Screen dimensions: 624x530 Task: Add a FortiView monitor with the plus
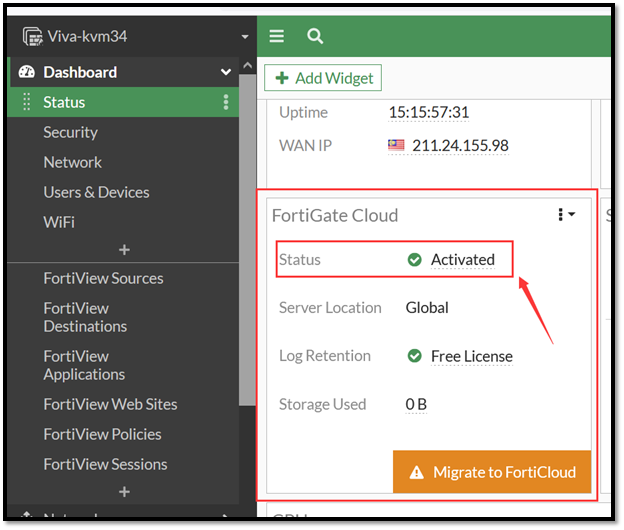124,491
